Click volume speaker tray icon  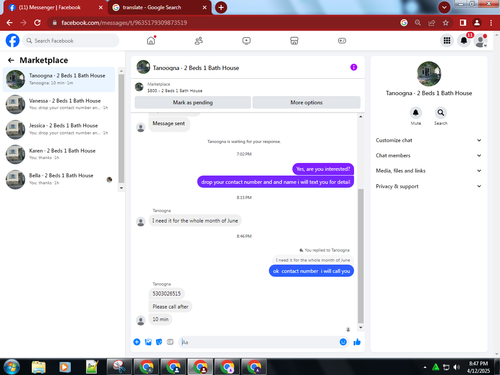click(456, 367)
